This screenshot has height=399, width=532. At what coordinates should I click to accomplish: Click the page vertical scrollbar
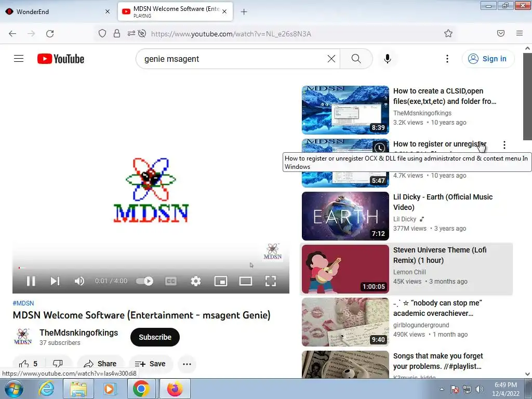pyautogui.click(x=527, y=96)
